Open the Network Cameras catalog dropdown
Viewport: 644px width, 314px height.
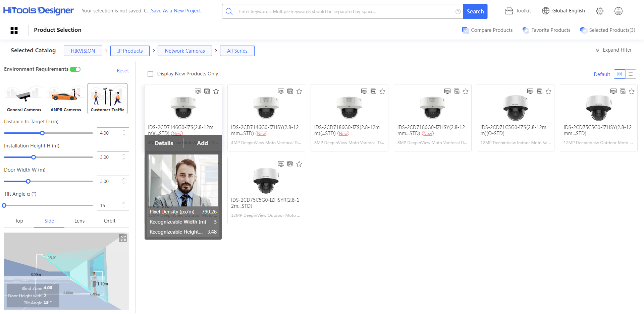click(185, 51)
